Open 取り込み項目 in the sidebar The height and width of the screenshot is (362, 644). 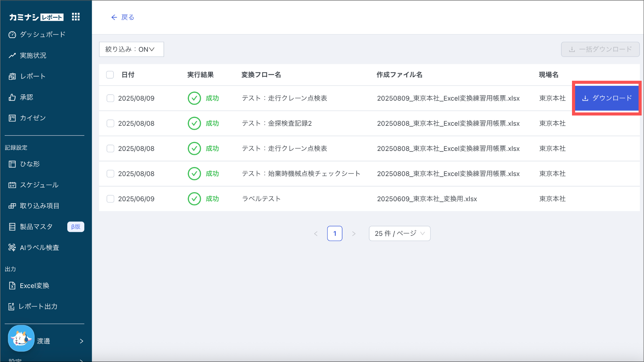coord(39,206)
